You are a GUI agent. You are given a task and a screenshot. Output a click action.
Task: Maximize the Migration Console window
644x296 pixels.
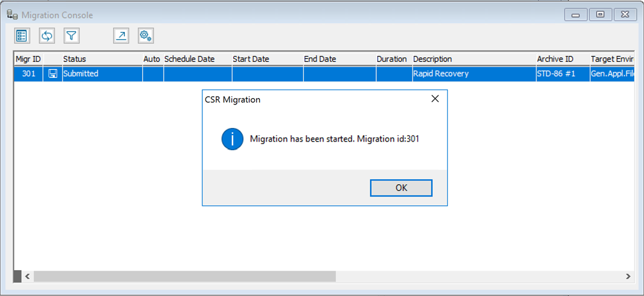pyautogui.click(x=600, y=14)
